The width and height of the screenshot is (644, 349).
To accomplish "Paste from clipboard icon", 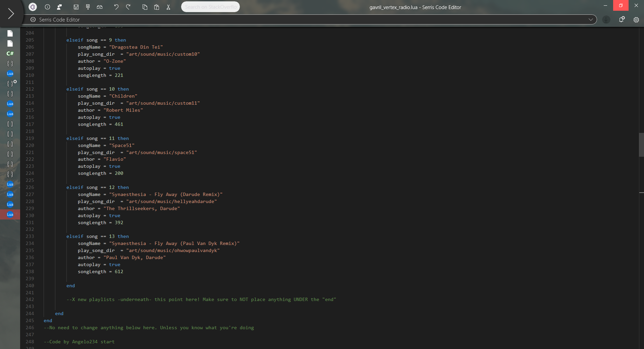I will point(157,7).
